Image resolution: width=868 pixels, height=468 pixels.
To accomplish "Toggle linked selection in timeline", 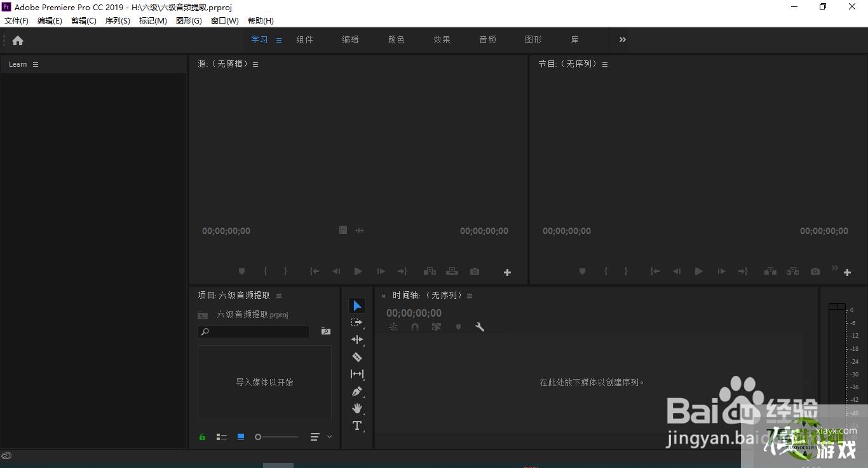I will [437, 327].
